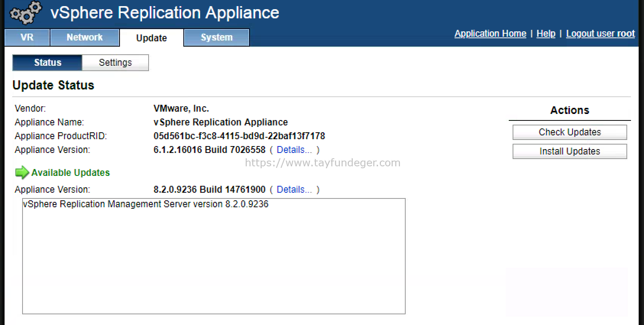Click the vSphere Replication Appliance header title
644x325 pixels.
click(165, 13)
